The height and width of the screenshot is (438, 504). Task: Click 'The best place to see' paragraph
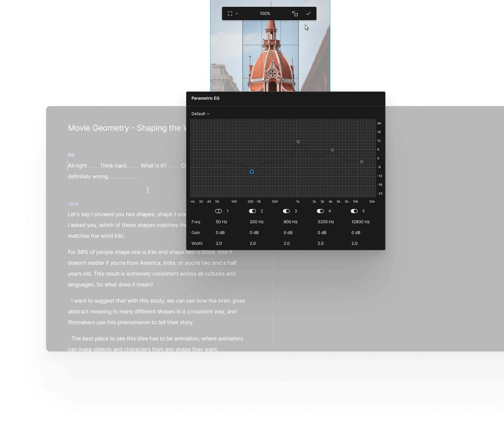click(x=155, y=344)
